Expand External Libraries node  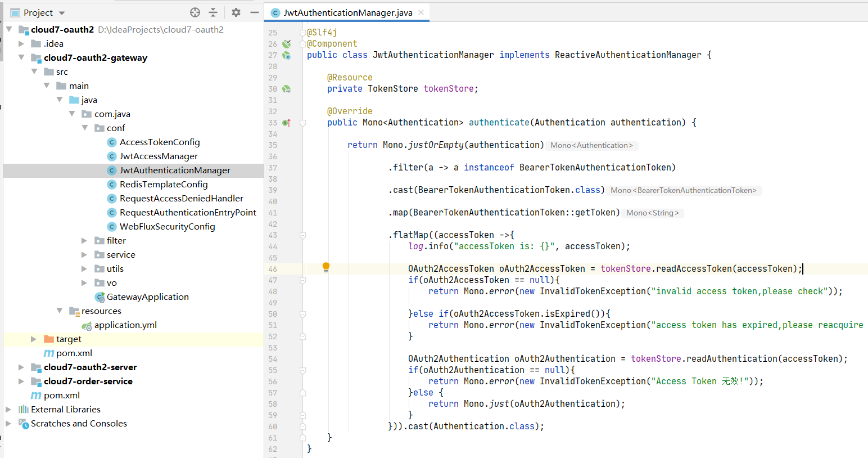tap(9, 409)
